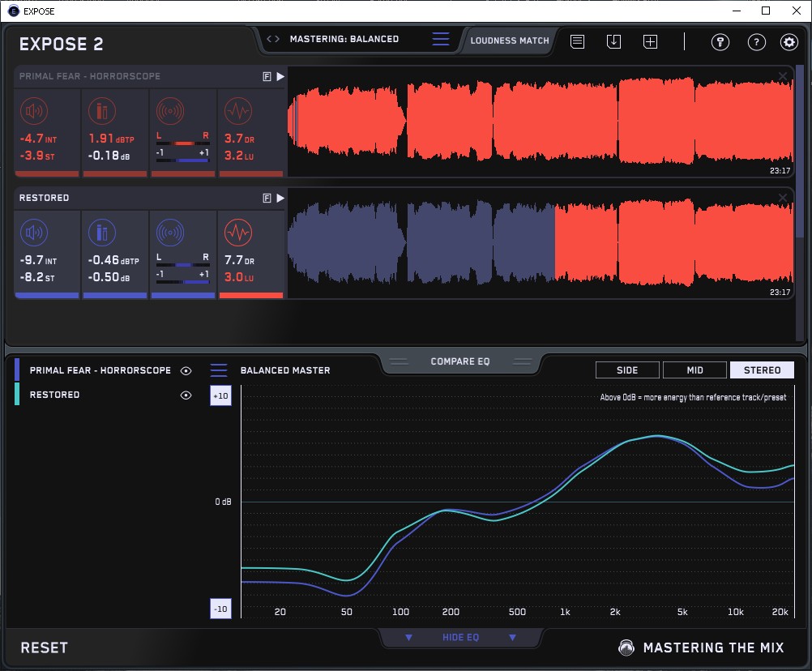This screenshot has width=812, height=671.
Task: Open the help question mark icon
Action: coord(756,42)
